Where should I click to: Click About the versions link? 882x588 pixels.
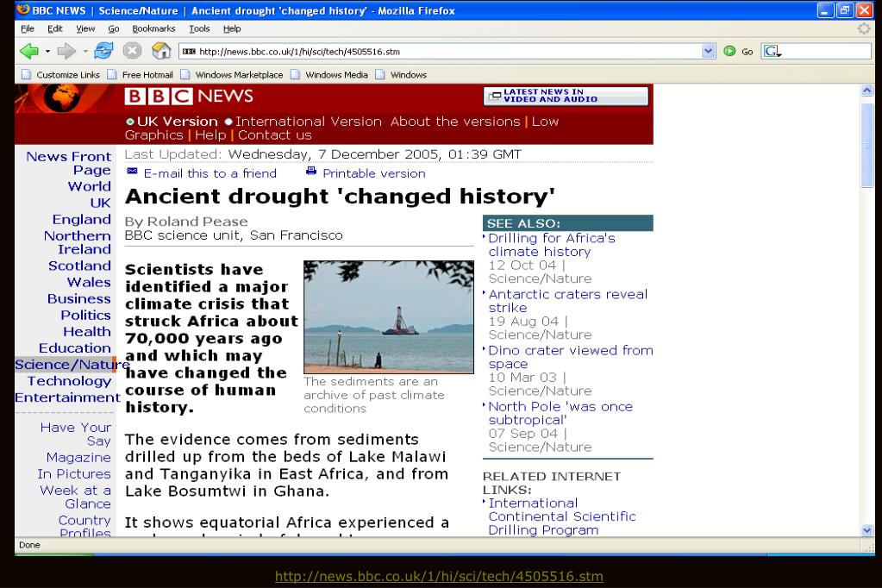click(x=455, y=122)
